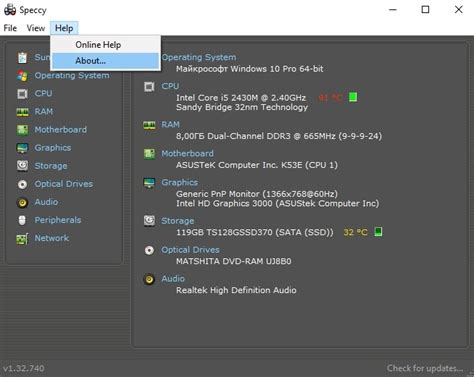Click Intel HD Graphics 3000 line

(277, 203)
